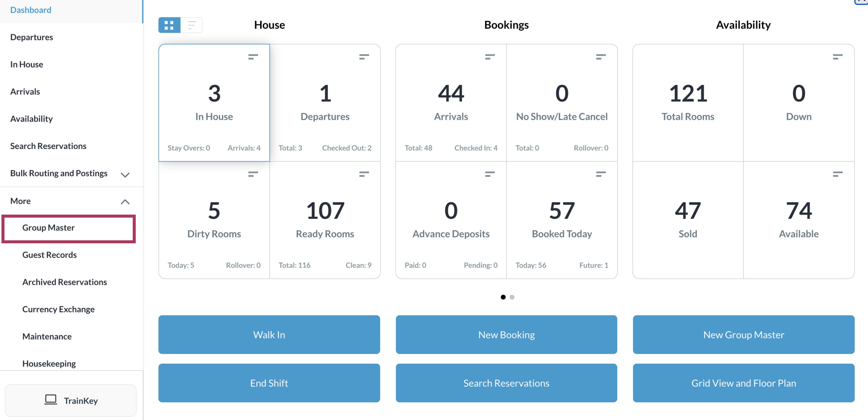Screen dimensions: 868x420
Task: Select Group Master in sidebar
Action: pyautogui.click(x=49, y=228)
